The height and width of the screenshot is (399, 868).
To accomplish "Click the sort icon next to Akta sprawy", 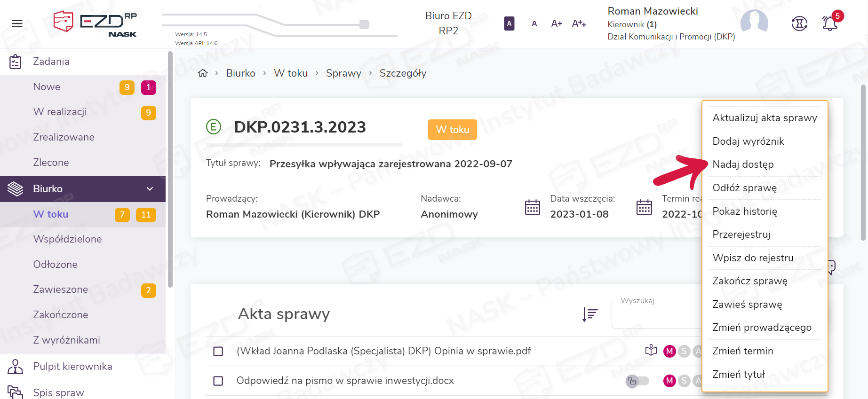I will 589,314.
